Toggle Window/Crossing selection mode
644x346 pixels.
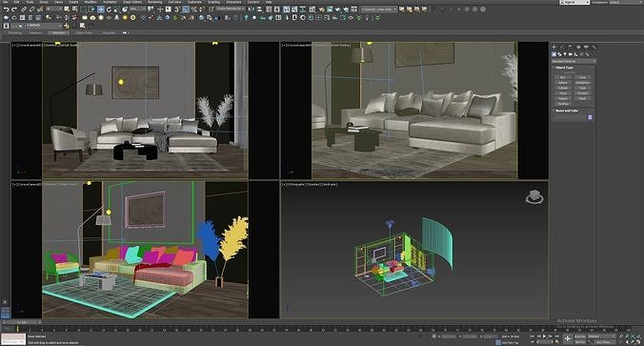click(x=91, y=9)
